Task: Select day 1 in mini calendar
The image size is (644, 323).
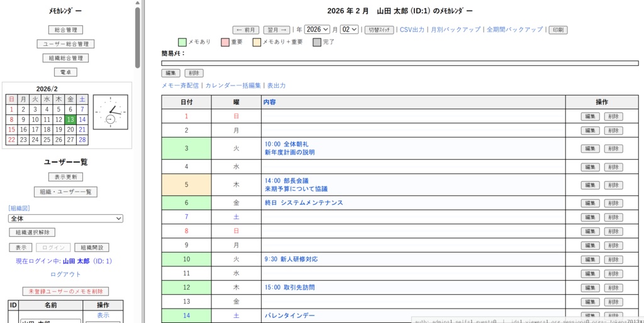Action: [11, 109]
